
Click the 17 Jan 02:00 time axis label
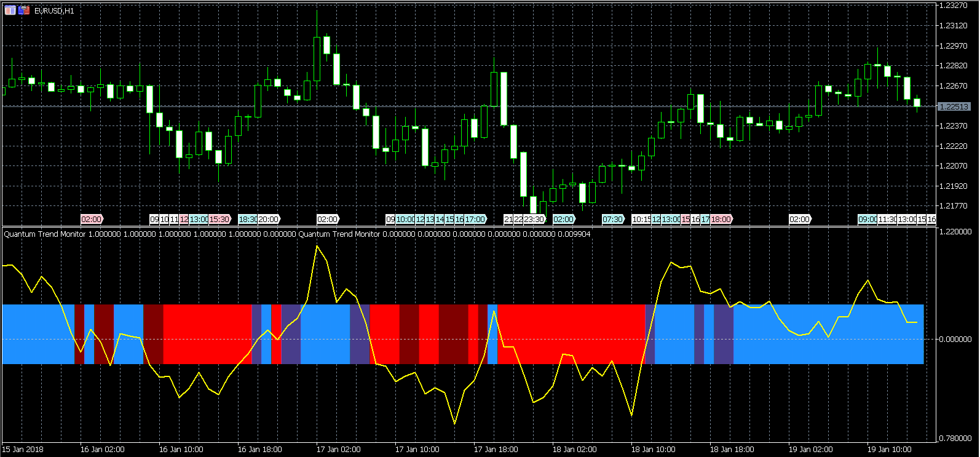pos(338,449)
